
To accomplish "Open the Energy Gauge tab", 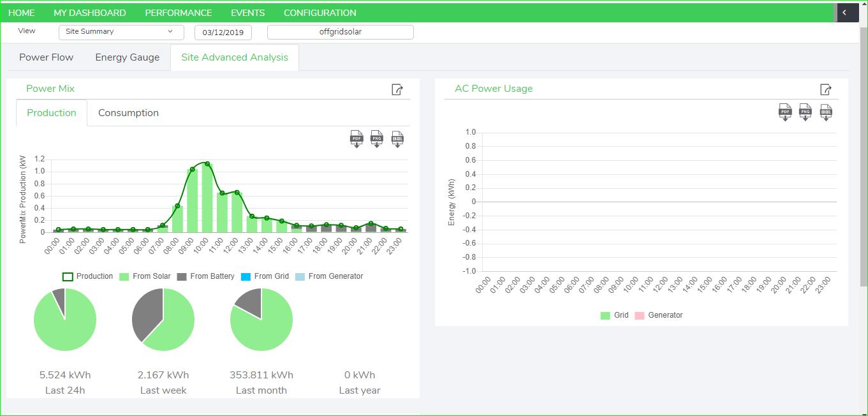I will (x=128, y=57).
